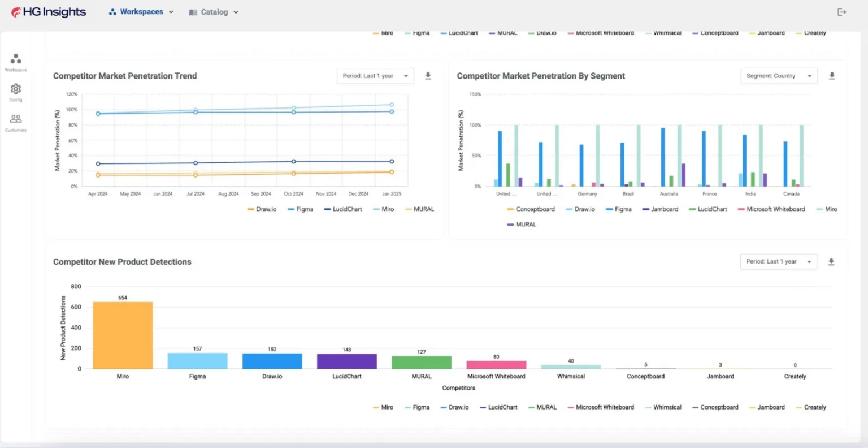Image resolution: width=868 pixels, height=448 pixels.
Task: Toggle Draw.io legend in Penetration Trend chart
Action: pyautogui.click(x=262, y=209)
